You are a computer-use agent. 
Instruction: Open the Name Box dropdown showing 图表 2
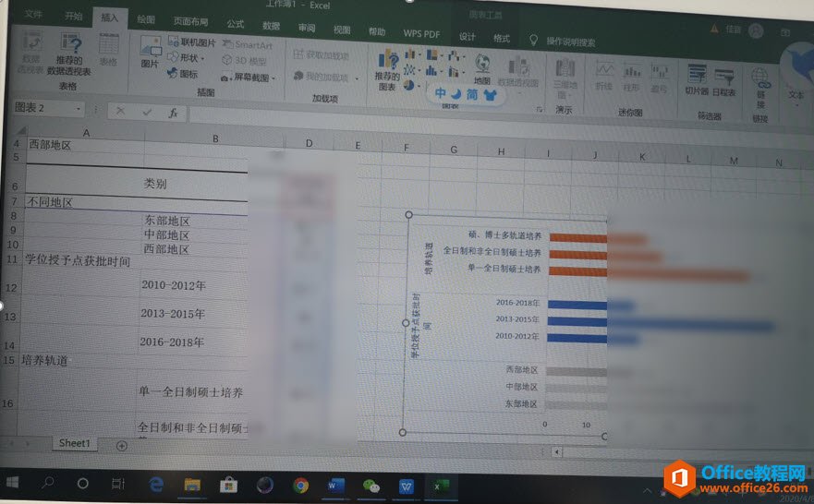(79, 108)
